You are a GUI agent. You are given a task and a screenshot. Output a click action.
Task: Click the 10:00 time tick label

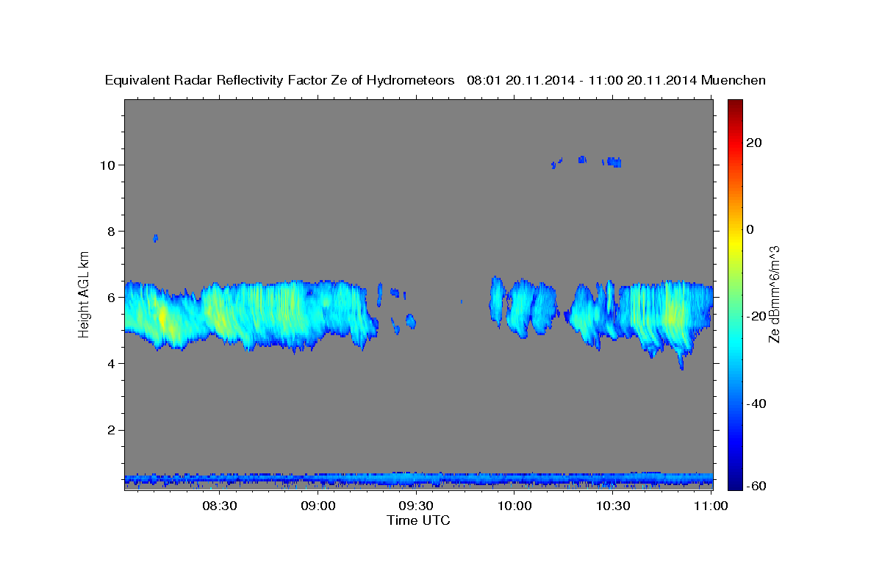click(514, 506)
